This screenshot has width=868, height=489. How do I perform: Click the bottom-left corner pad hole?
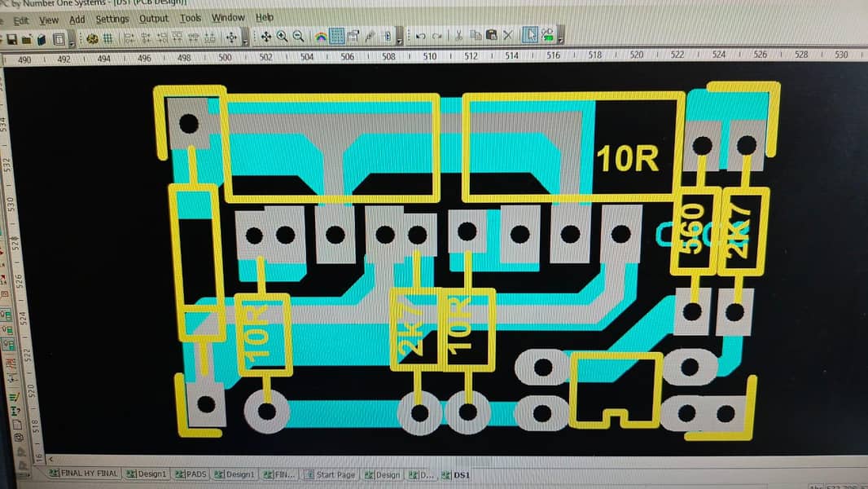(x=206, y=404)
